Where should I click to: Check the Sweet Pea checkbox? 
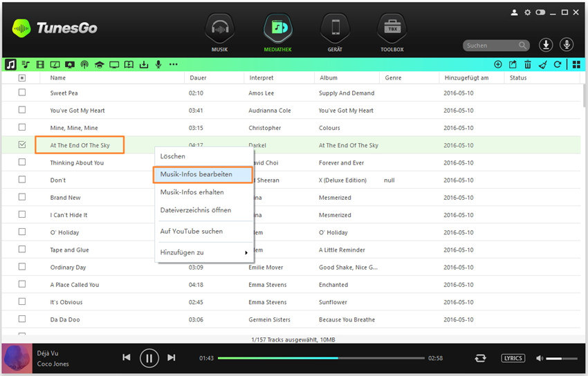pyautogui.click(x=22, y=92)
